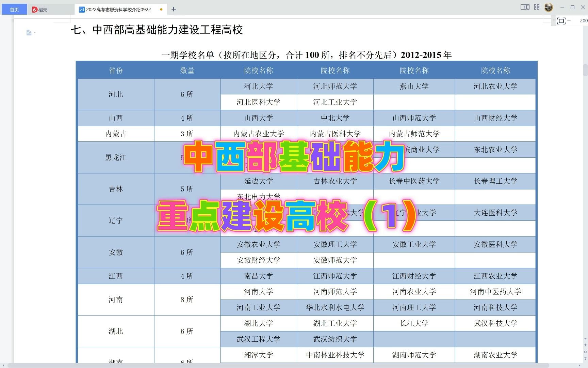Minimize the WPS window
Image resolution: width=588 pixels, height=368 pixels.
click(x=562, y=7)
